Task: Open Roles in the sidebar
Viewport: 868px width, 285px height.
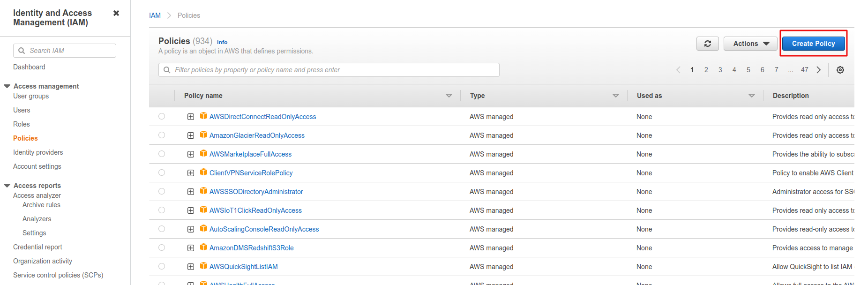Action: click(22, 124)
